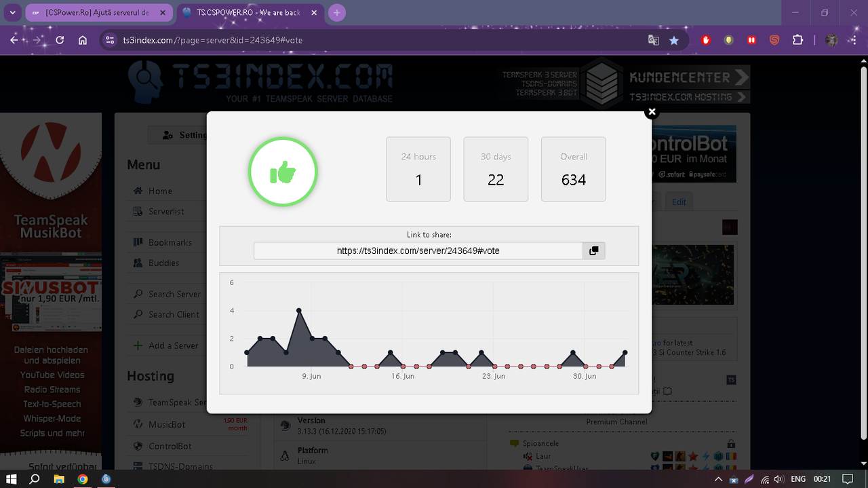Open browser three-dot menu
The image size is (868, 488).
pos(853,40)
